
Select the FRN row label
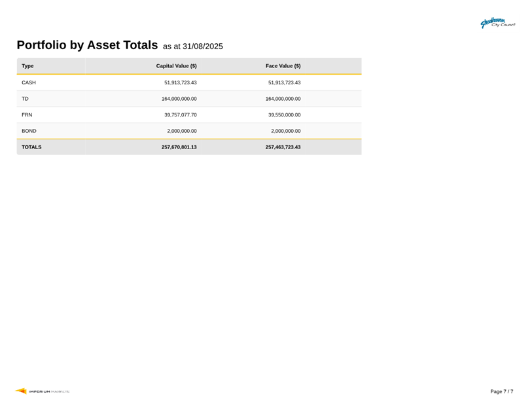coord(27,115)
